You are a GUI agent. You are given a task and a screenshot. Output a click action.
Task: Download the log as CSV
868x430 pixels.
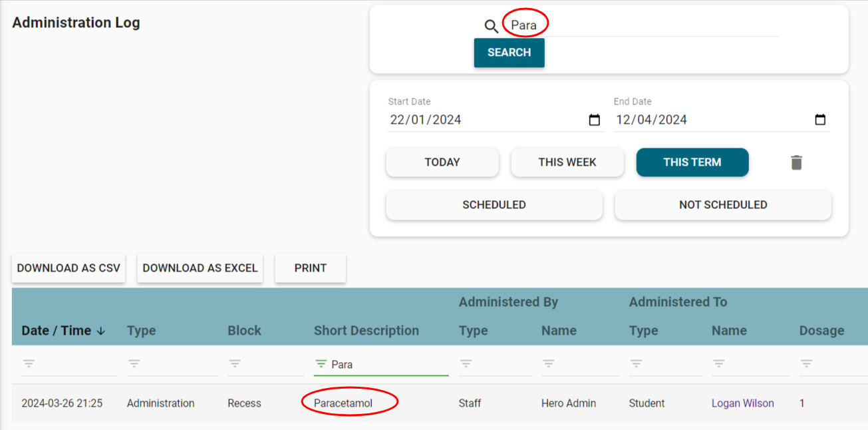(x=69, y=268)
